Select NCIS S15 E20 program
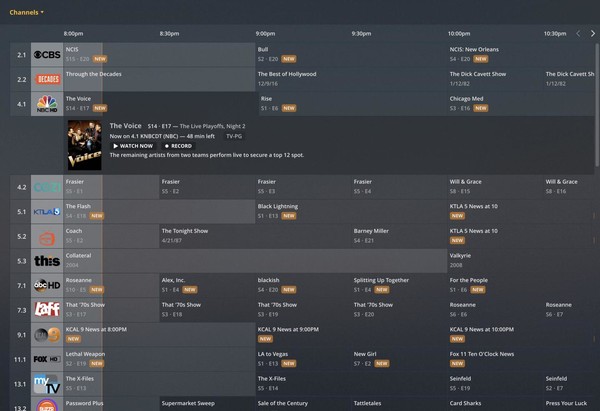Viewport: 600px width, 411px height. [159, 55]
